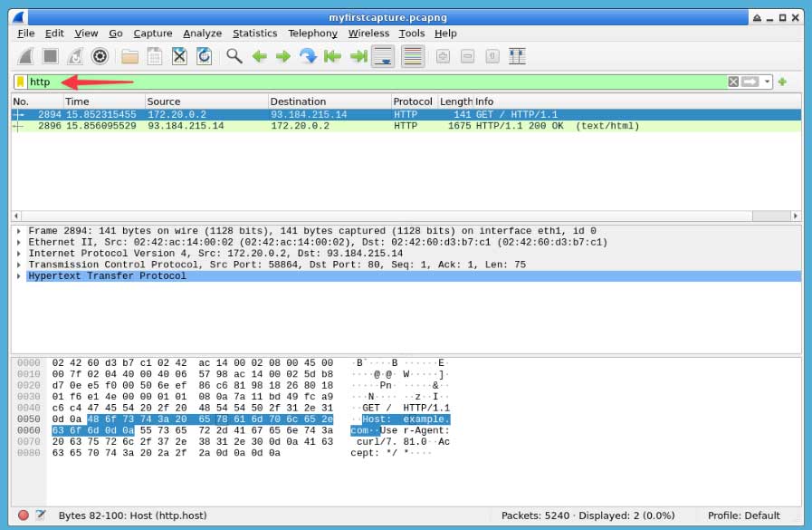The image size is (812, 530).
Task: Open capture options gear icon
Action: click(100, 56)
